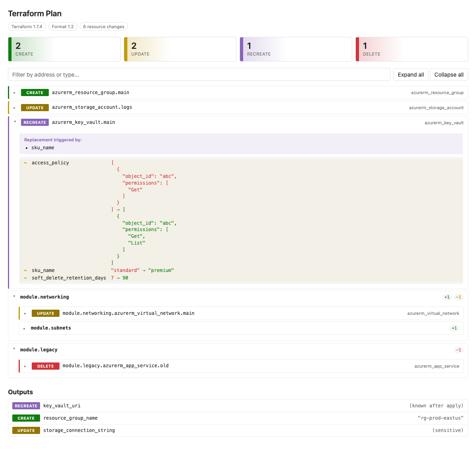Select module.legacy.azurerm_app_service.old address
This screenshot has width=476, height=453.
pos(115,366)
